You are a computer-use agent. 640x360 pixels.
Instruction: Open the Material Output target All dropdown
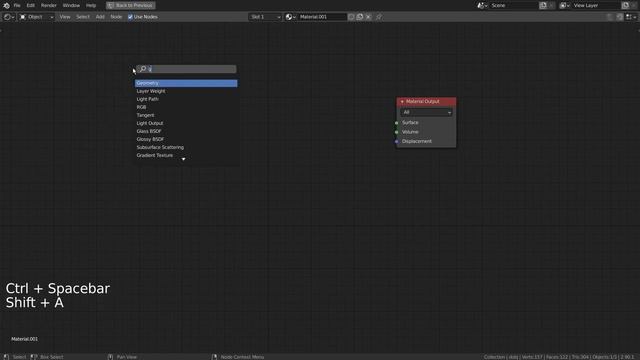(x=426, y=112)
